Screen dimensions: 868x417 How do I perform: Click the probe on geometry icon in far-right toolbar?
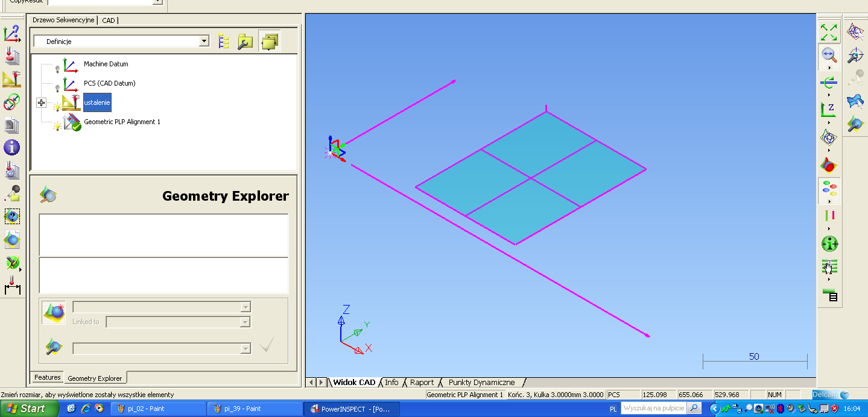(855, 125)
